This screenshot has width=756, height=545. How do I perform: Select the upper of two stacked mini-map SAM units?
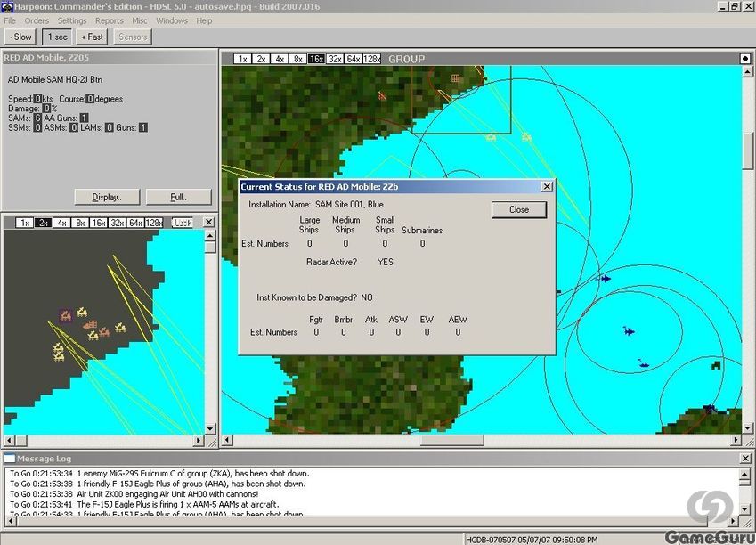pos(59,347)
